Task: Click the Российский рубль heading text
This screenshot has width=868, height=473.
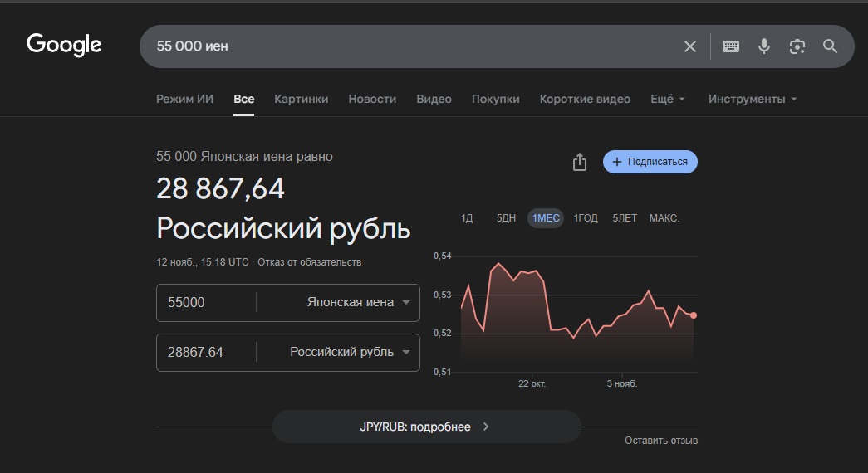Action: 283,228
